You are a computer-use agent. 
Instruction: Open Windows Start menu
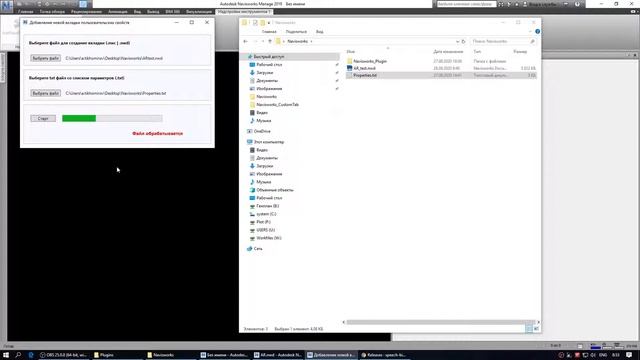[x=6, y=355]
